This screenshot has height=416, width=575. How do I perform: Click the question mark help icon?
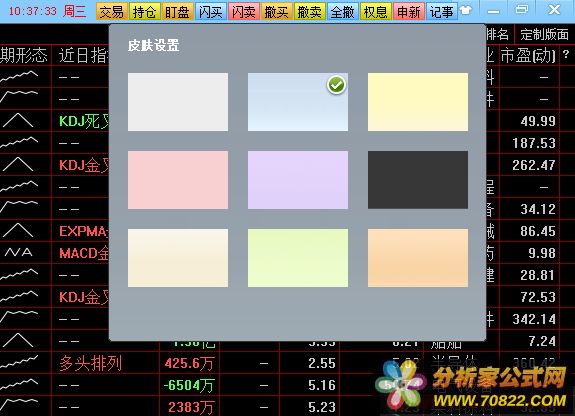(x=566, y=55)
